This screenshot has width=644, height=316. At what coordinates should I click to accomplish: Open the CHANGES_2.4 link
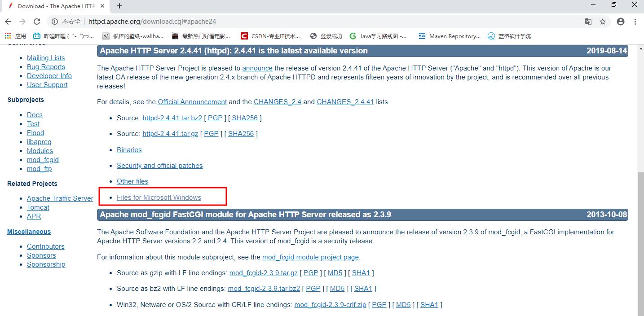278,102
